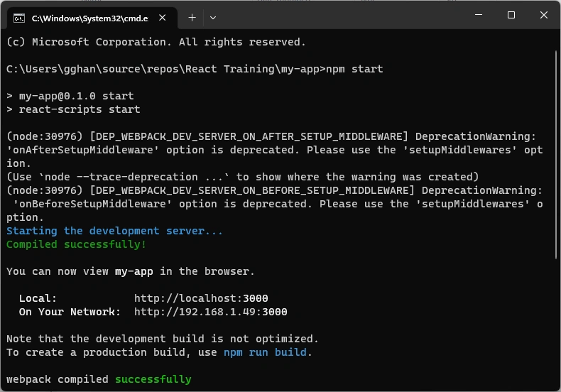Click the 'On Your Network:' label

click(x=70, y=312)
